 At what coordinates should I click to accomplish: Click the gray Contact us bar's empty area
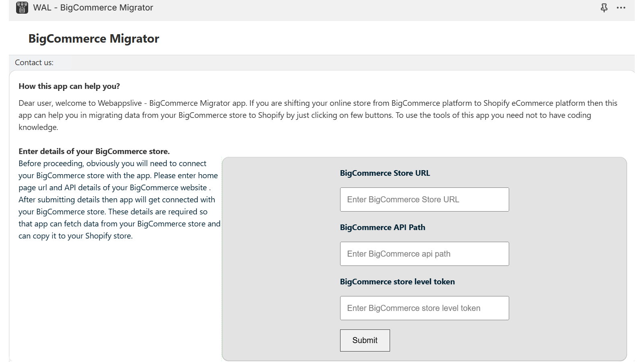click(x=322, y=62)
